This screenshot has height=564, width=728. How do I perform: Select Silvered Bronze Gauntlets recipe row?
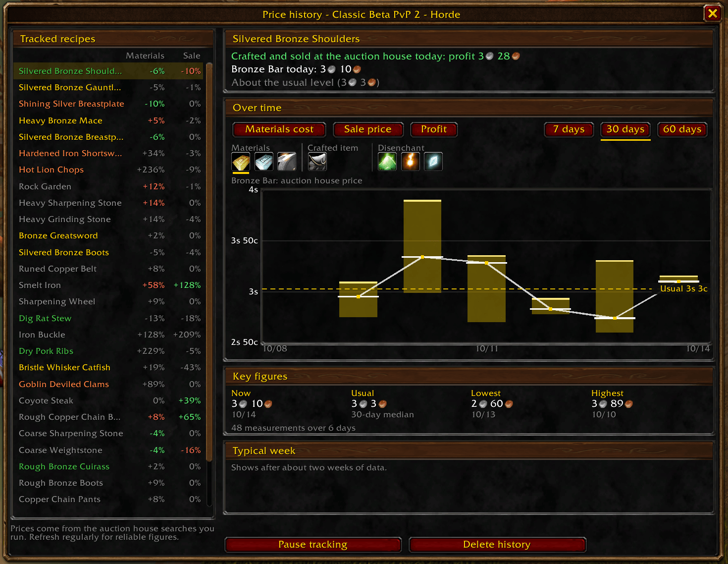click(109, 87)
